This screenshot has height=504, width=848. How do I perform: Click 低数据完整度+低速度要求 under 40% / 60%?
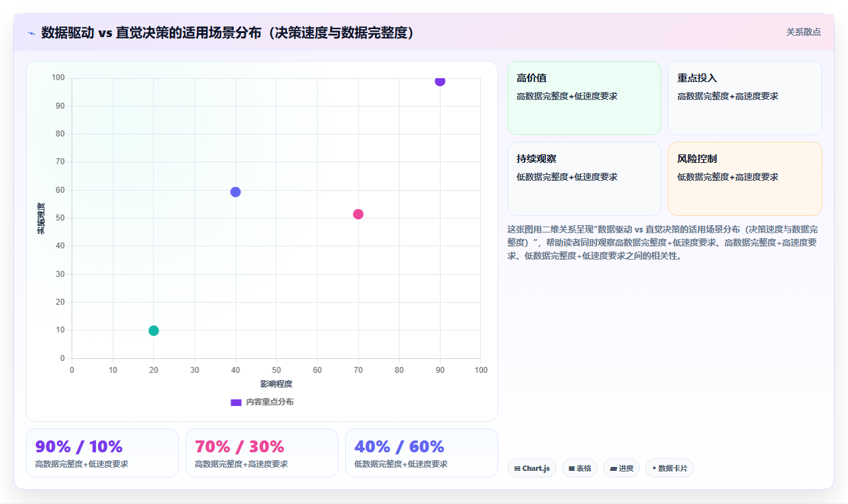401,464
